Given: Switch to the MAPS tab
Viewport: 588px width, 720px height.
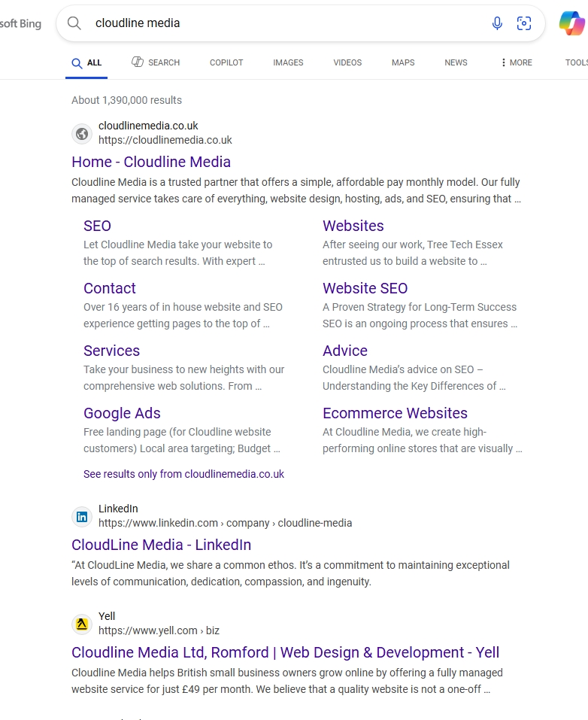Looking at the screenshot, I should tap(403, 62).
